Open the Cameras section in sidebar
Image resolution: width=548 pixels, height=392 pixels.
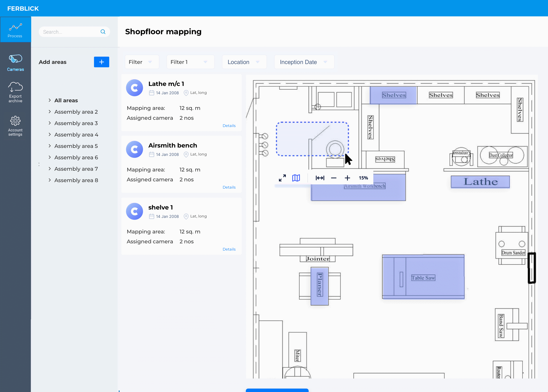pos(15,63)
